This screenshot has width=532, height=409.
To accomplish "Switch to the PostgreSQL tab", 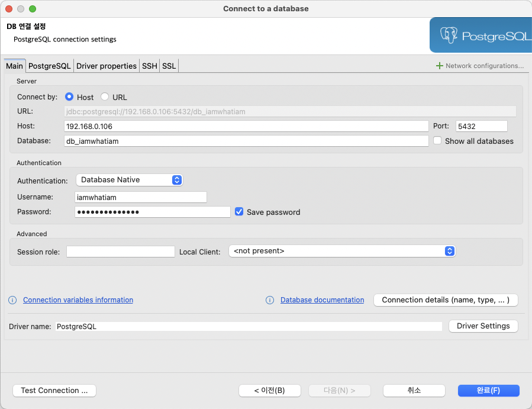I will (x=50, y=66).
